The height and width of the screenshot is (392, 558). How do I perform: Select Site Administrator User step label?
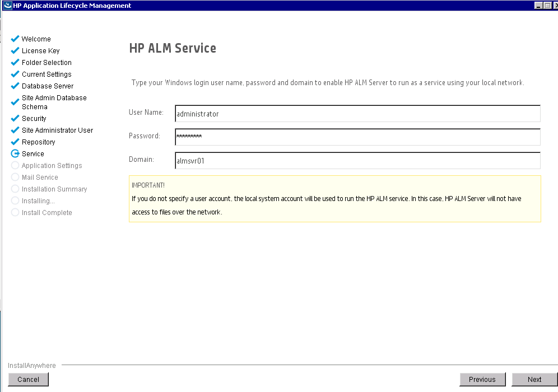click(x=57, y=130)
